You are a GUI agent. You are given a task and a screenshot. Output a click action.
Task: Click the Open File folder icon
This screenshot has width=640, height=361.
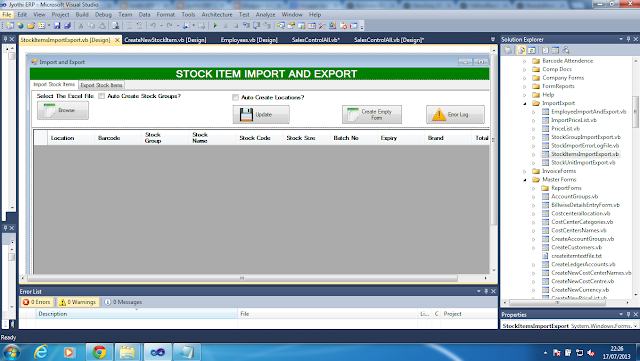click(x=31, y=25)
